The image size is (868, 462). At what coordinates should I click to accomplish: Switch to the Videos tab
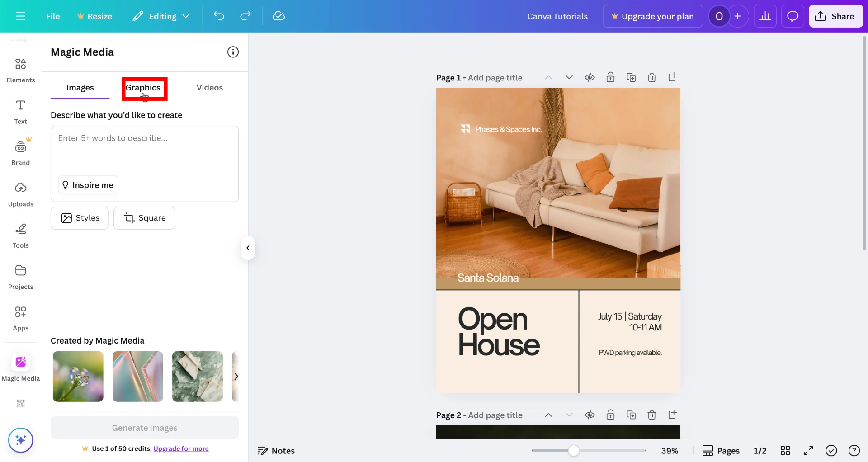point(209,87)
